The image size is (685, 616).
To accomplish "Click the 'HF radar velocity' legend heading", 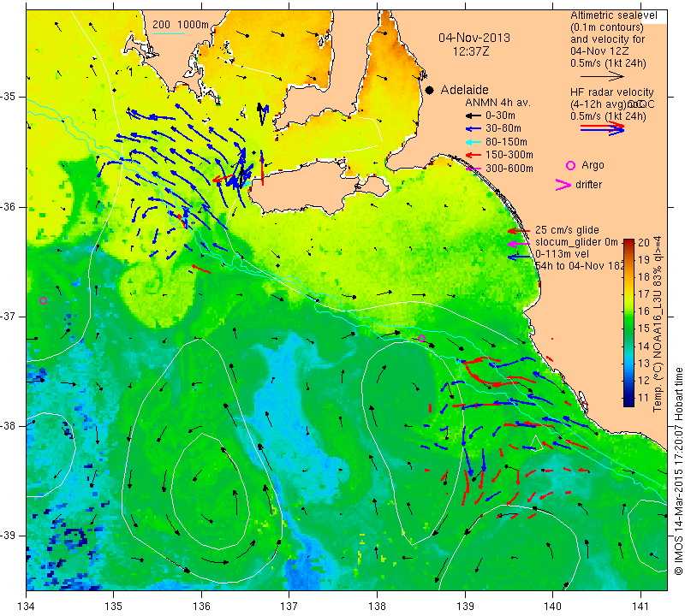I will tap(612, 92).
